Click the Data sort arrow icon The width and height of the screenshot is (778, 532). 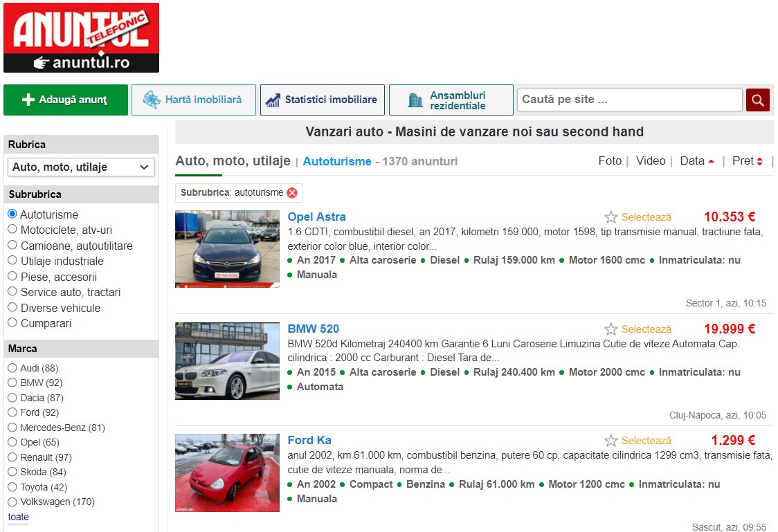[711, 162]
